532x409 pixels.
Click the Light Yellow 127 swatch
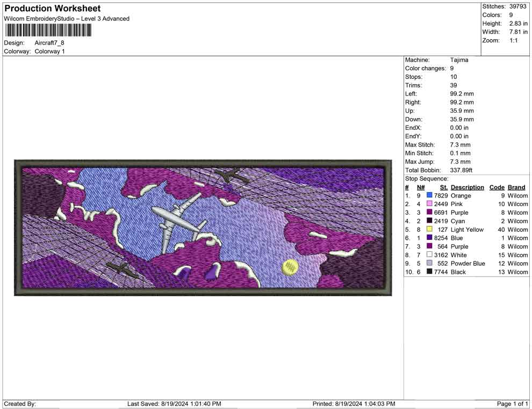pos(429,229)
